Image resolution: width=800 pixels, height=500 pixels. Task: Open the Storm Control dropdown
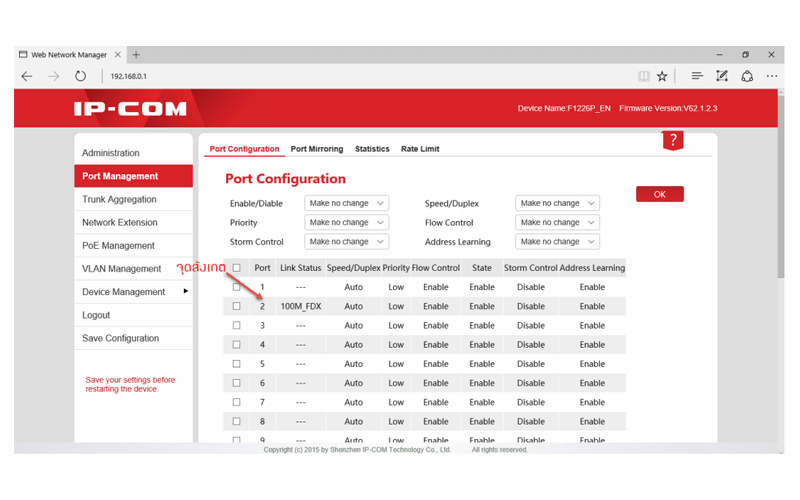coord(346,242)
